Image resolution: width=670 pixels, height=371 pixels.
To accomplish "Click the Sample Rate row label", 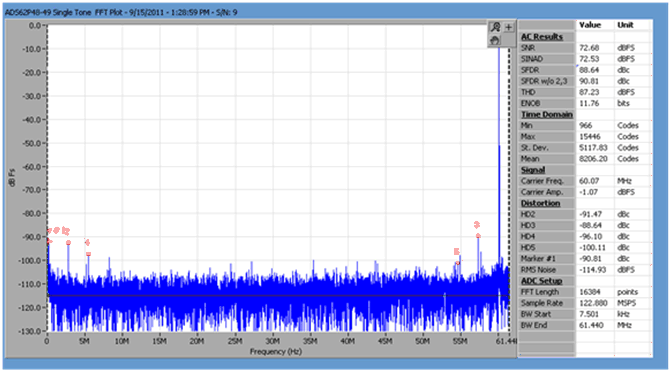I will click(542, 303).
